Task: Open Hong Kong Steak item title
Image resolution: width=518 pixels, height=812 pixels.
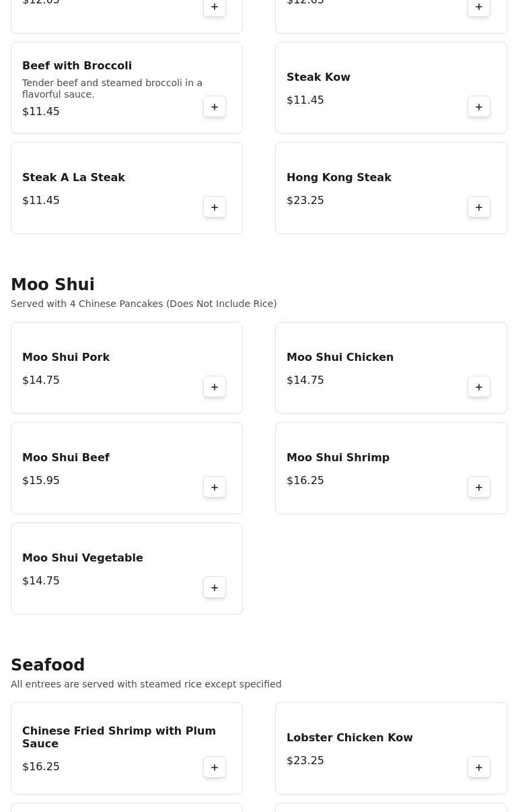Action: click(x=339, y=178)
